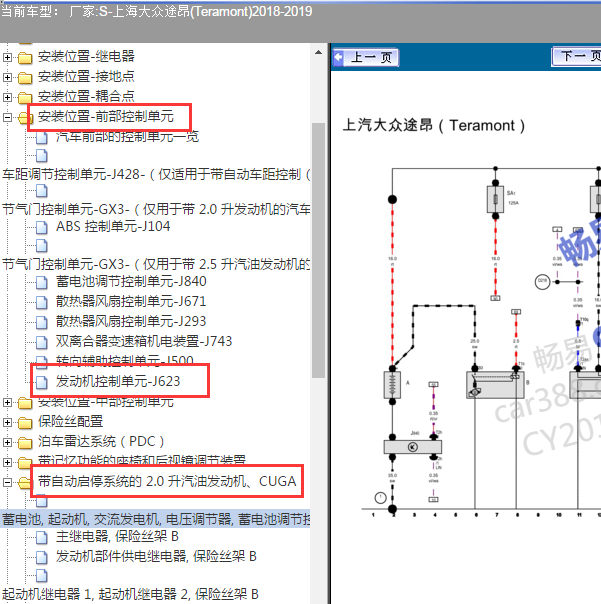This screenshot has width=601, height=604.
Task: Open 发动机控制单元-J623 entry
Action: pos(118,381)
